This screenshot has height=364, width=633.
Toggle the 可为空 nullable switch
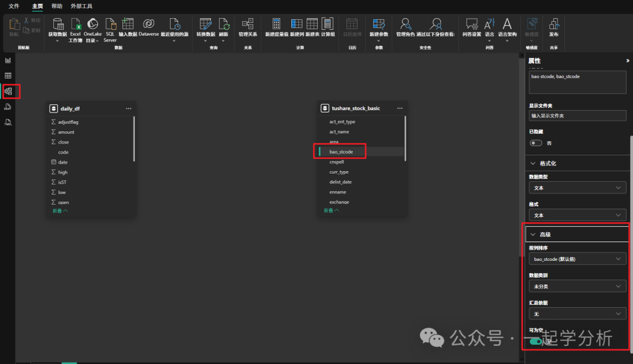point(536,341)
